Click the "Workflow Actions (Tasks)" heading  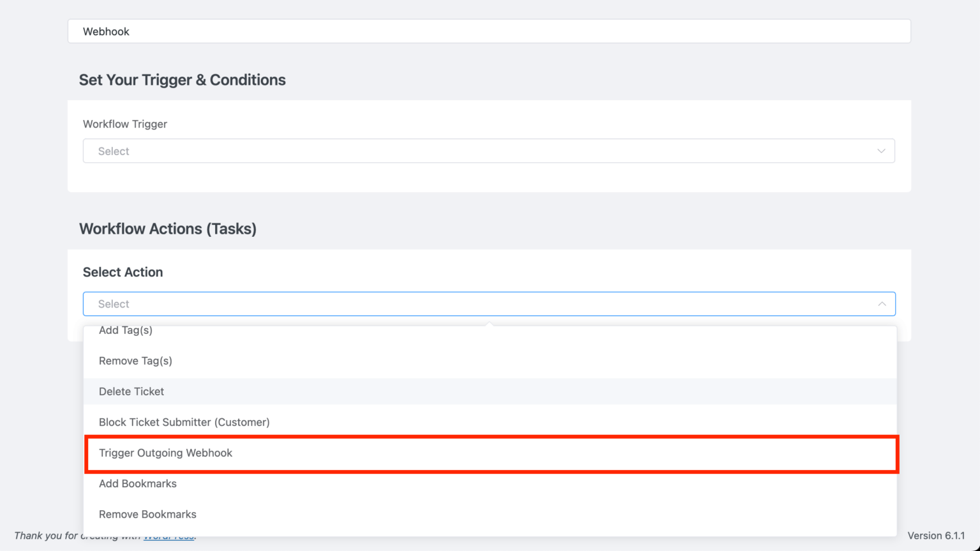[x=168, y=229]
